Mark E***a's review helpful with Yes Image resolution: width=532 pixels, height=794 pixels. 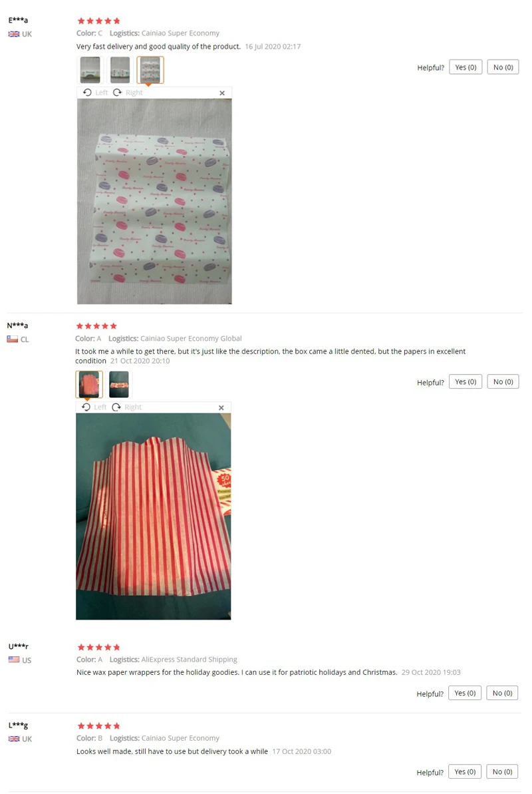click(x=465, y=67)
